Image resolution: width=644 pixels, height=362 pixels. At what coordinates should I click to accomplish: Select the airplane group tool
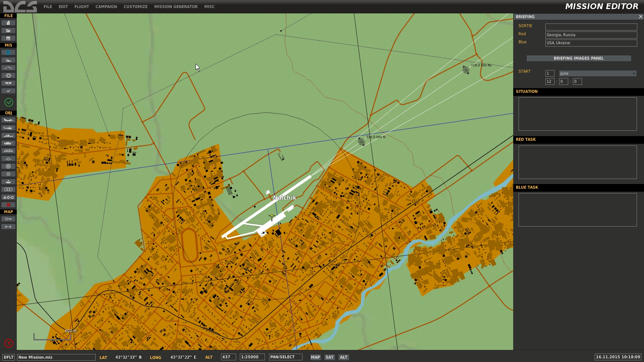[x=8, y=120]
